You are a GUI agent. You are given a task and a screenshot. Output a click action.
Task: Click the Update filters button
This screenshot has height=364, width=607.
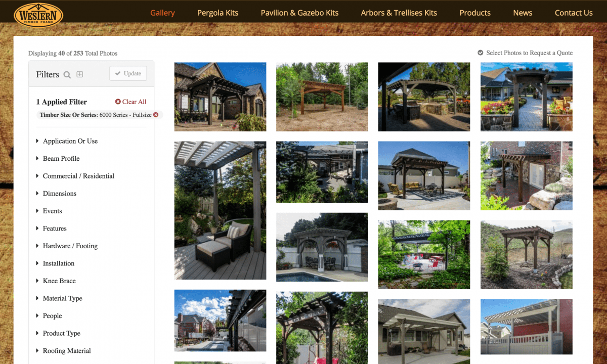(x=128, y=73)
